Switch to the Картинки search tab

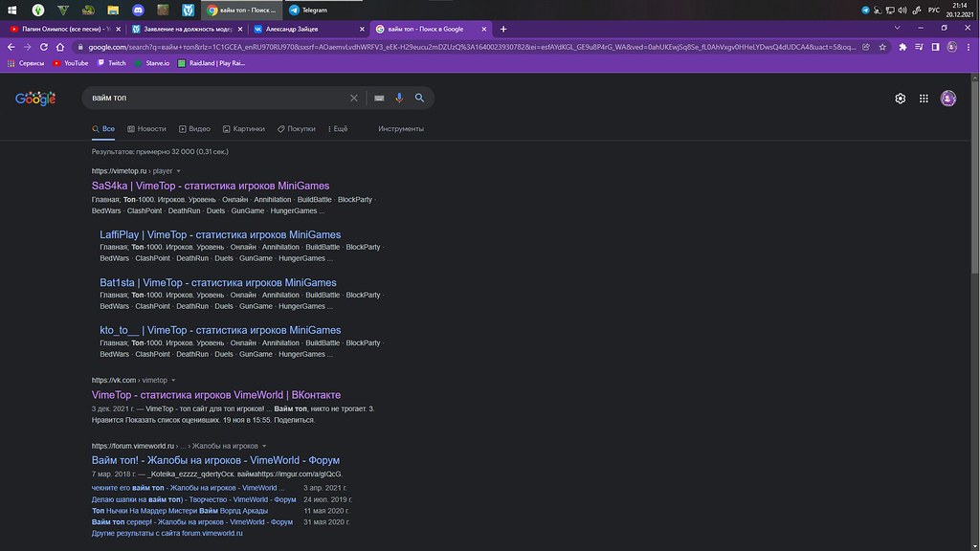(243, 128)
